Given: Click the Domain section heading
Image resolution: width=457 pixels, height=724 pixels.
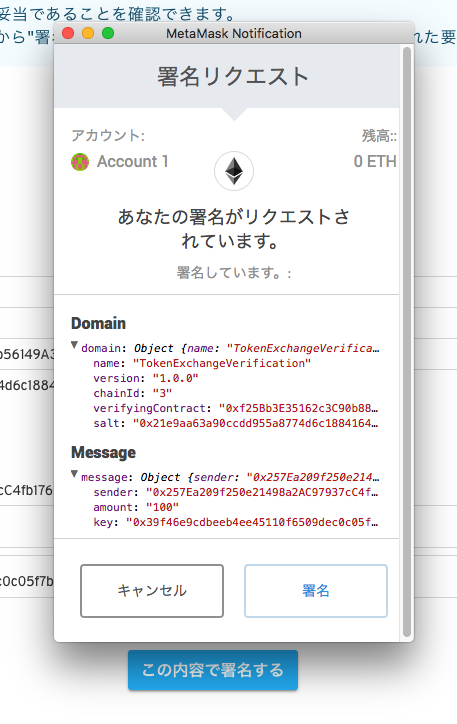Looking at the screenshot, I should click(98, 323).
